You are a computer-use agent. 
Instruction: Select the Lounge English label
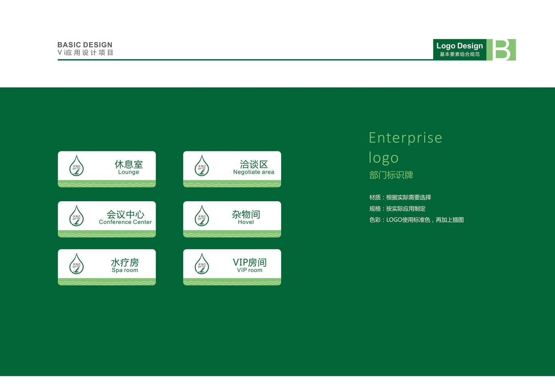[x=129, y=172]
